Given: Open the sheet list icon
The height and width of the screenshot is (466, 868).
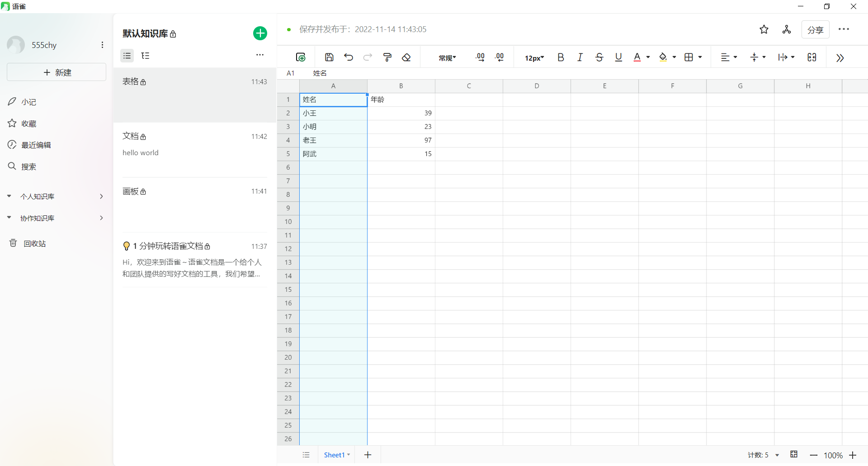Looking at the screenshot, I should [306, 455].
